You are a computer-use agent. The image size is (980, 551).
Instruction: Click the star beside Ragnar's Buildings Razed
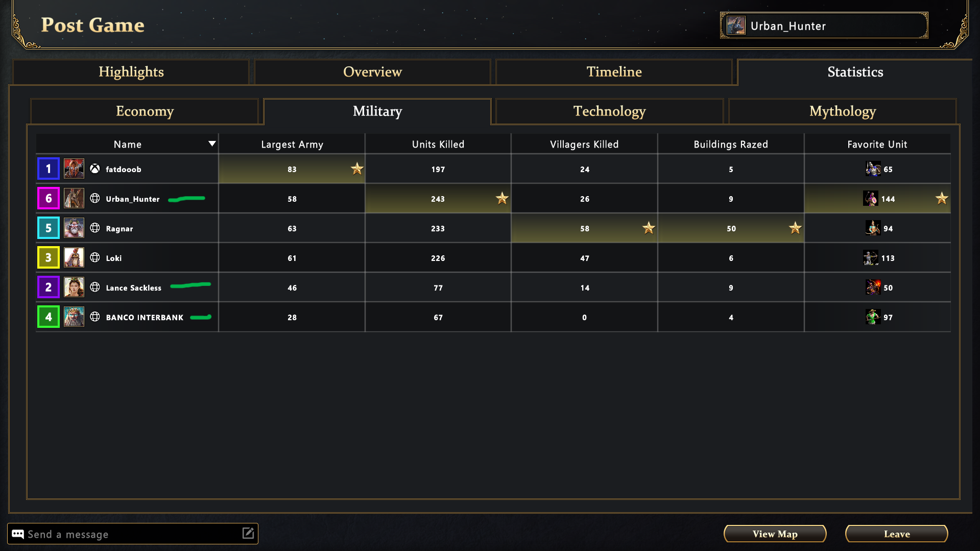795,228
